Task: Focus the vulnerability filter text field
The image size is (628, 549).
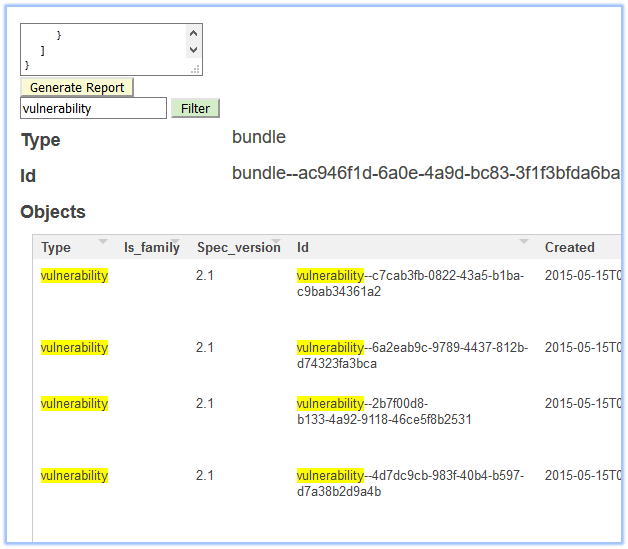Action: (93, 108)
